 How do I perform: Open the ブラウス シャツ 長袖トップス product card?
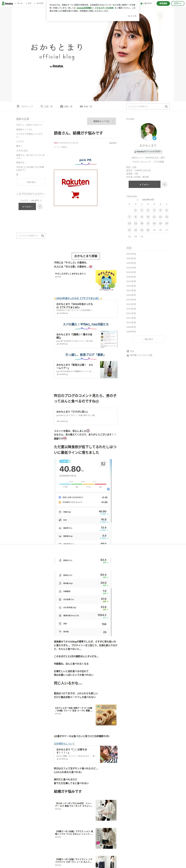coord(86,838)
